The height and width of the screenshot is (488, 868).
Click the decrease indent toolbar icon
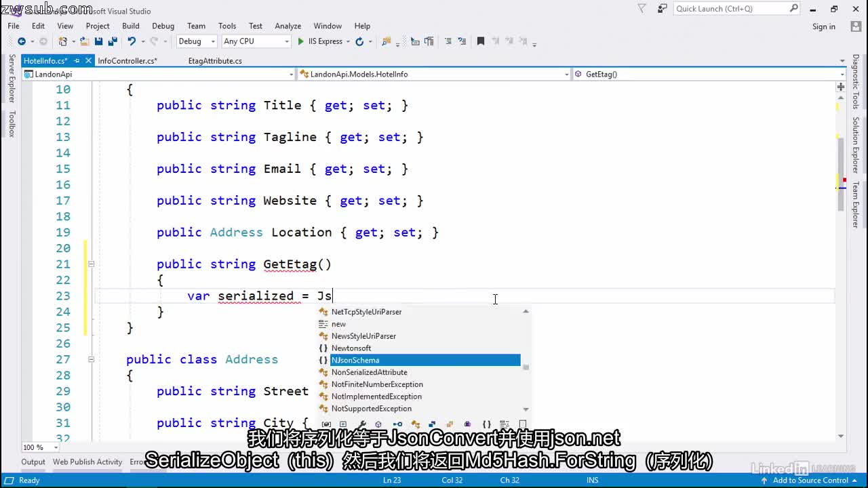pyautogui.click(x=415, y=41)
